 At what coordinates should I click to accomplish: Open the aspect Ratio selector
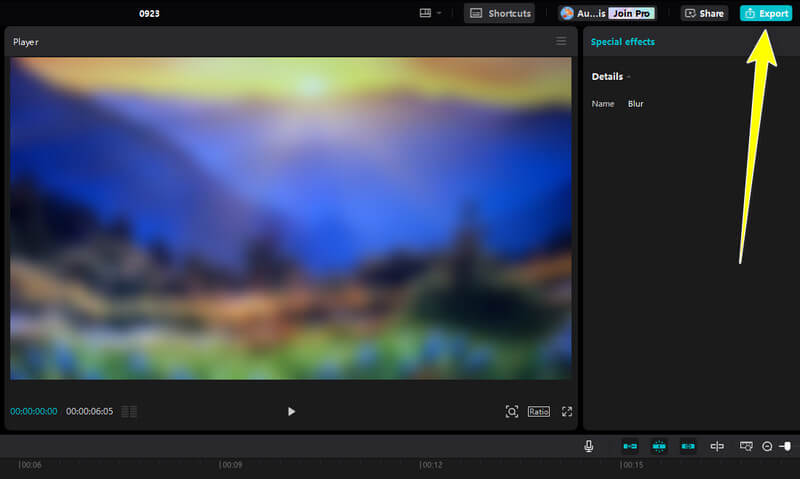click(539, 411)
